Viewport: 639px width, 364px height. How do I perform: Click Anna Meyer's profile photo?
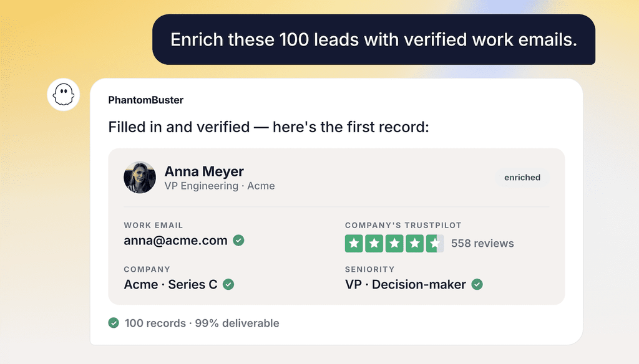(140, 178)
